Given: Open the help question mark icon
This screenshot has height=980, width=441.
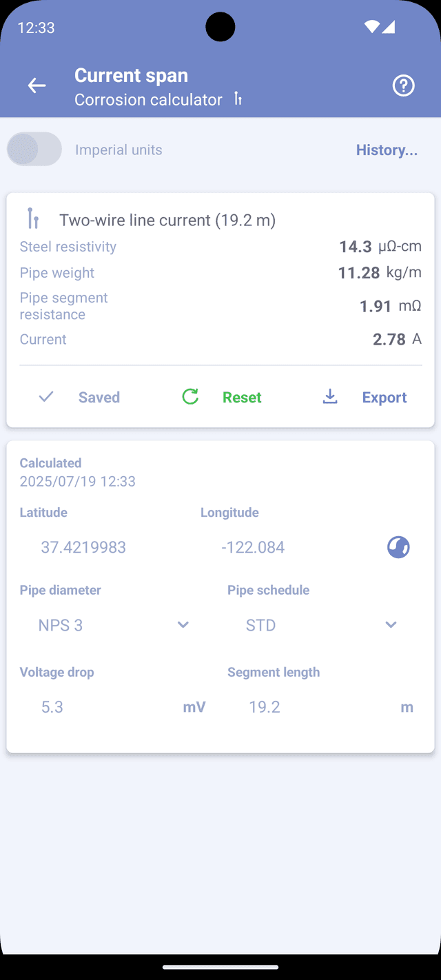Looking at the screenshot, I should 403,85.
